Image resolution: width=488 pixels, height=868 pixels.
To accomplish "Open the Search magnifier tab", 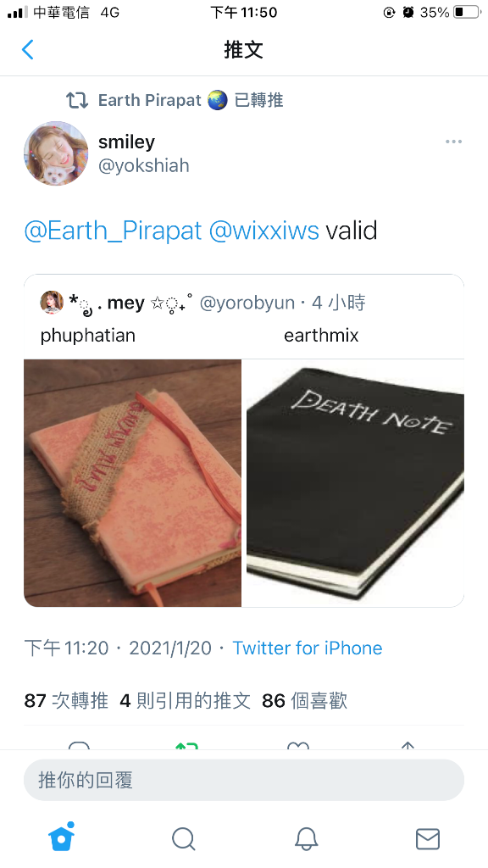I will 183,838.
